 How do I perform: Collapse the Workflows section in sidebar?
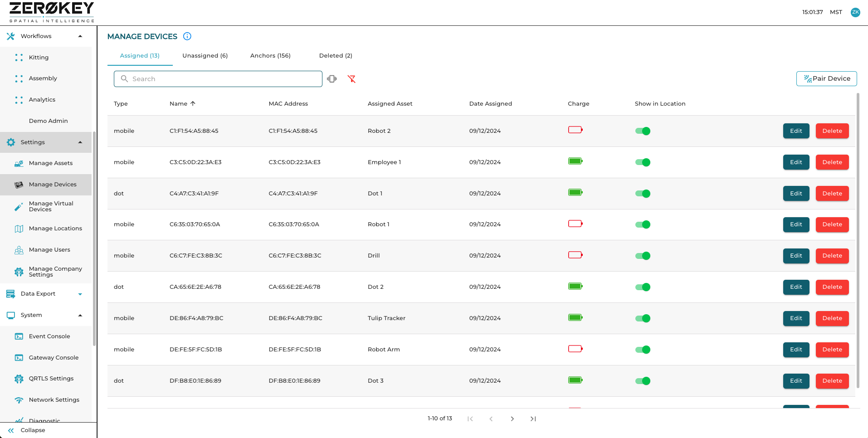(x=80, y=36)
